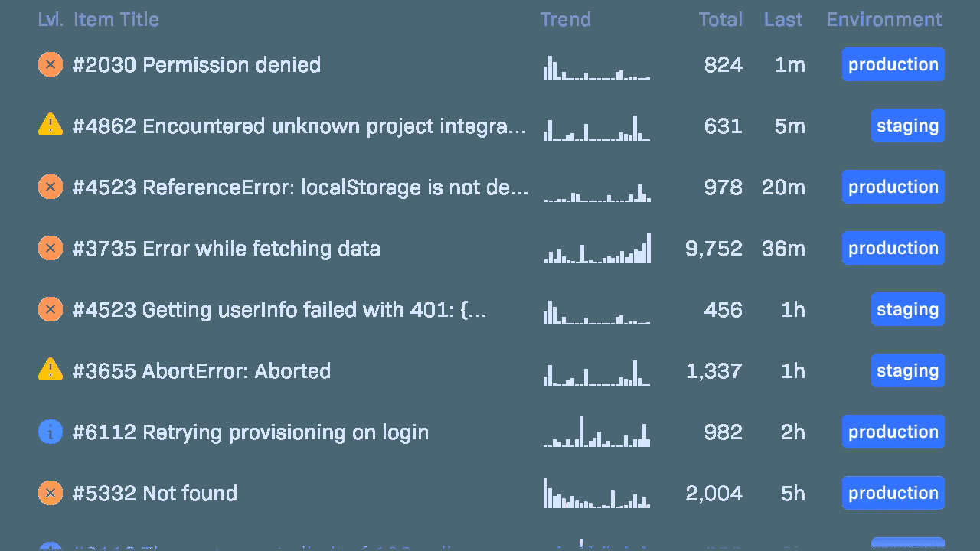Click staging tag on AbortError row

coord(907,370)
